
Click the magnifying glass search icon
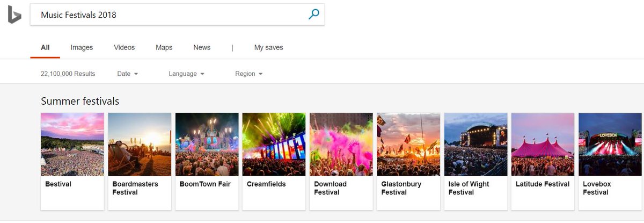(x=314, y=15)
